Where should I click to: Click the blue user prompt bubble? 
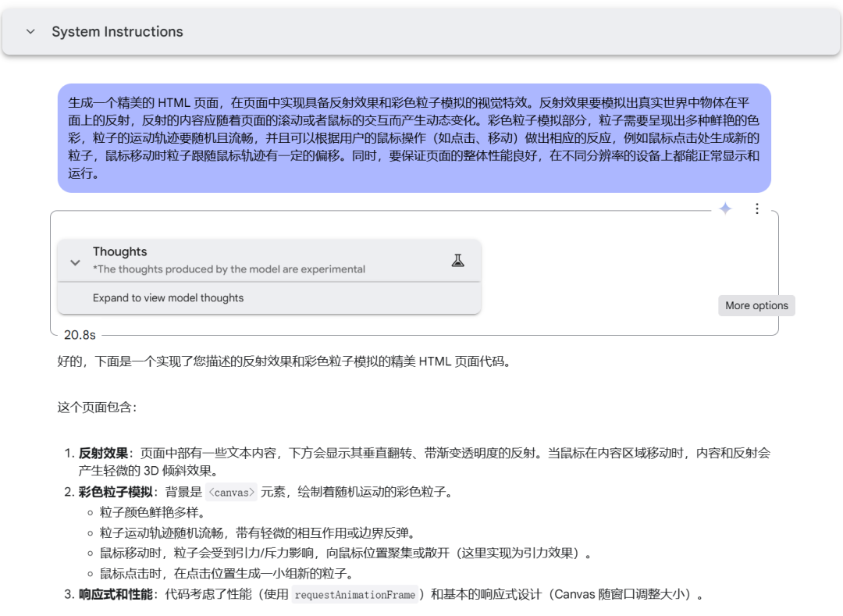point(414,138)
